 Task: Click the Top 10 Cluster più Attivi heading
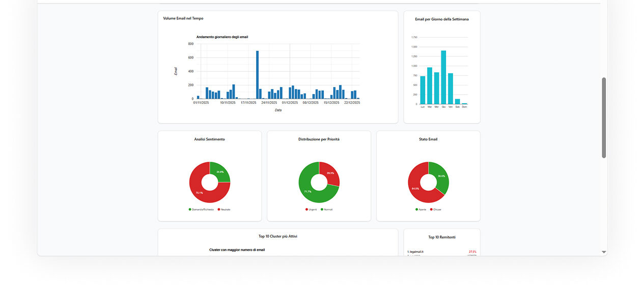click(277, 237)
